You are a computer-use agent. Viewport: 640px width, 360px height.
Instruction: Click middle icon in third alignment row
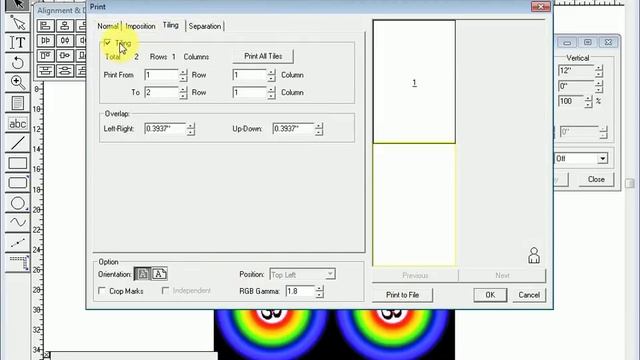tap(64, 56)
